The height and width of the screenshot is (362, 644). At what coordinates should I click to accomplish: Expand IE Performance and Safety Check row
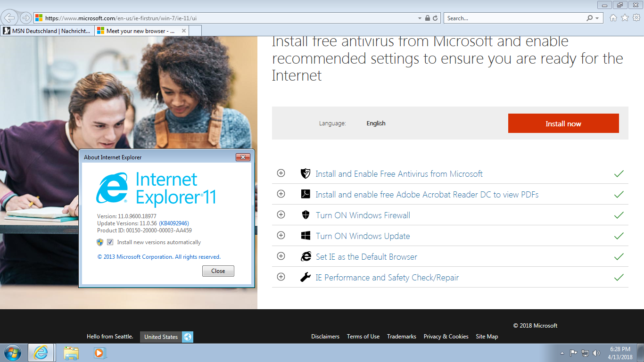[x=281, y=277]
